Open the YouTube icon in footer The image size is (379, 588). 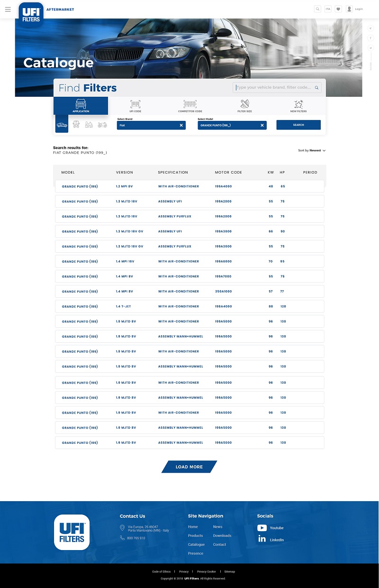tap(262, 528)
